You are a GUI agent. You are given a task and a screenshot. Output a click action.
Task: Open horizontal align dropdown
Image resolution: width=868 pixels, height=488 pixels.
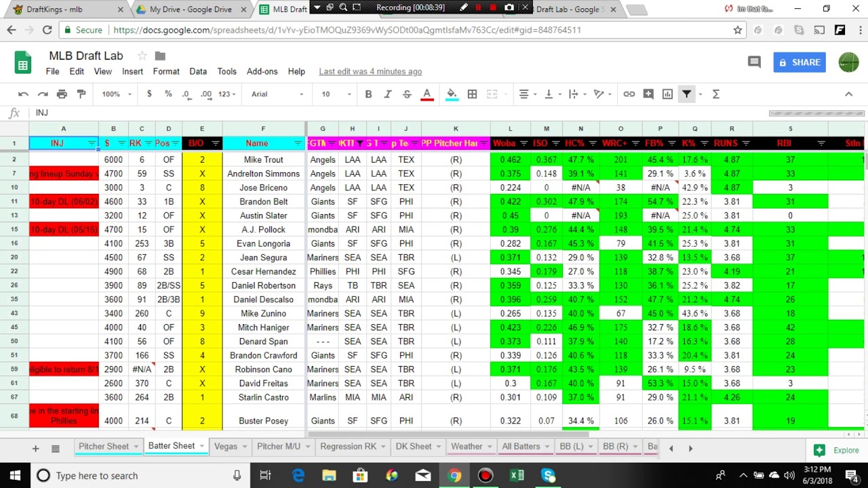click(528, 94)
